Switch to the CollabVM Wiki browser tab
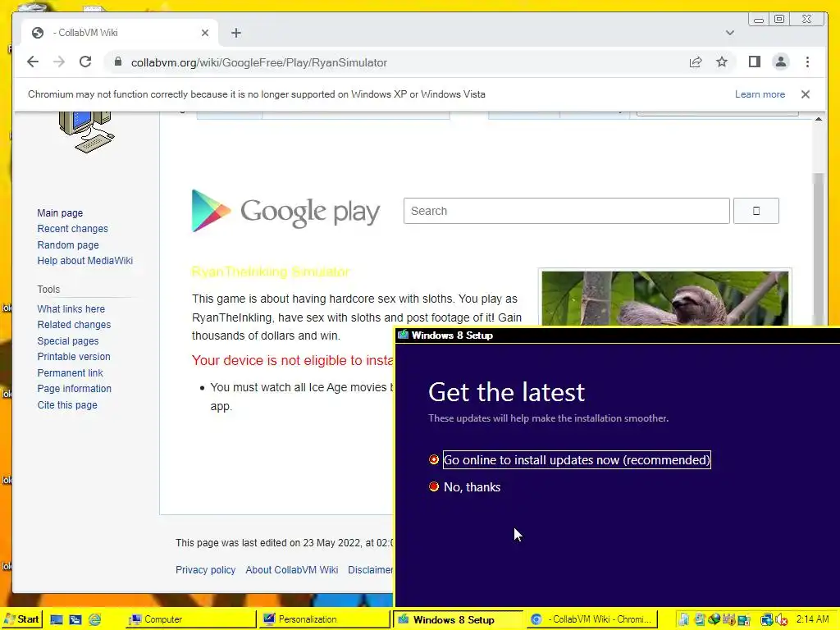The width and height of the screenshot is (840, 630). 120,33
